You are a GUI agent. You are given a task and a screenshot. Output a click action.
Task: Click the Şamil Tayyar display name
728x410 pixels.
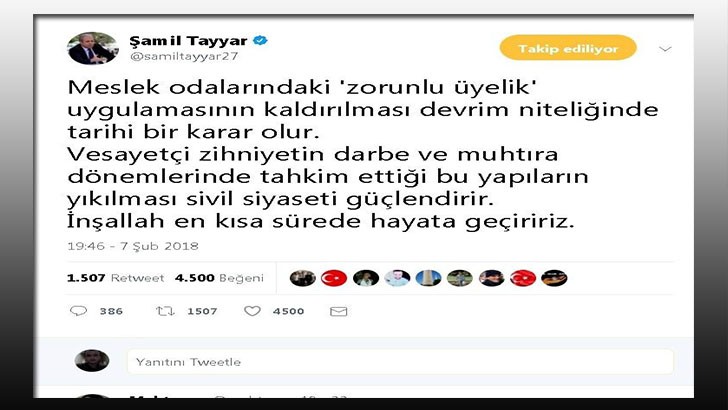188,41
